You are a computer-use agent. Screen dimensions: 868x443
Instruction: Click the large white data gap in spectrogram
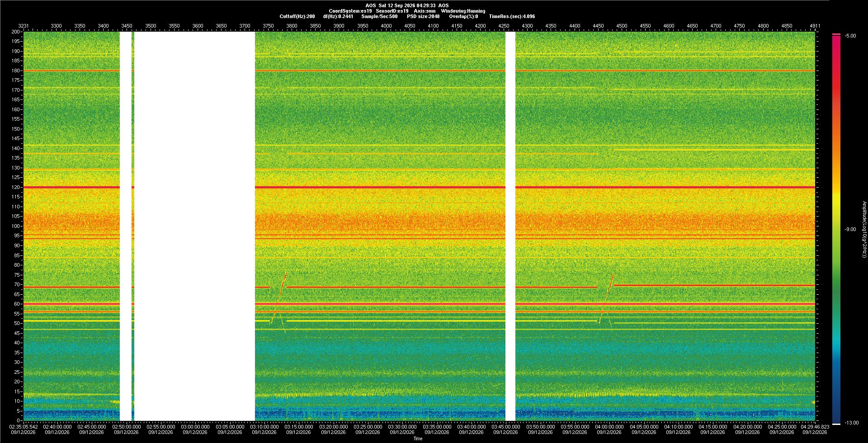coord(194,226)
